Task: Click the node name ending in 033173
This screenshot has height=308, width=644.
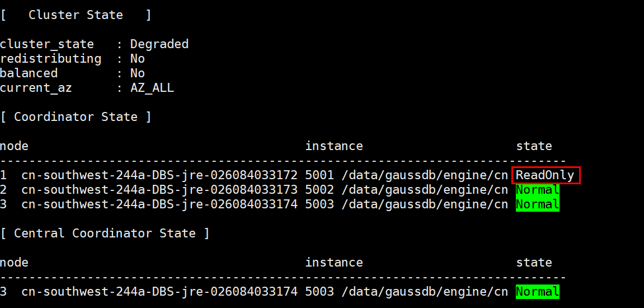Action: point(159,190)
